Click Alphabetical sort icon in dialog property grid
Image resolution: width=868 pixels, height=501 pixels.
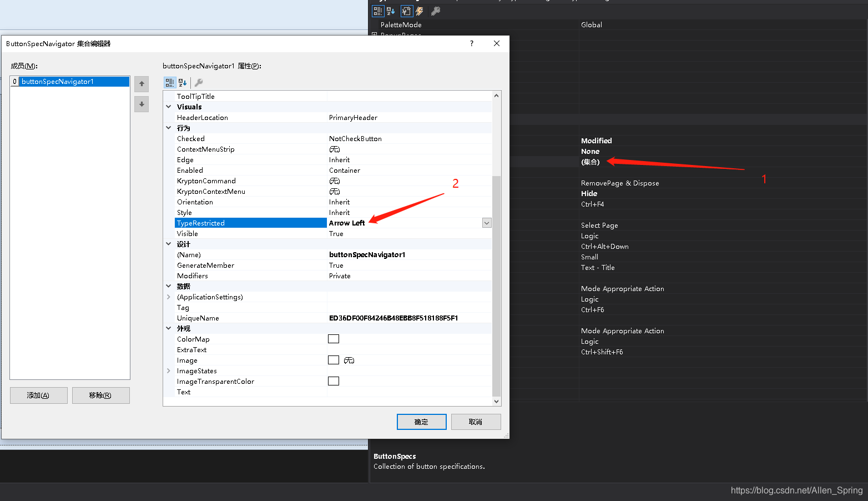pyautogui.click(x=183, y=83)
